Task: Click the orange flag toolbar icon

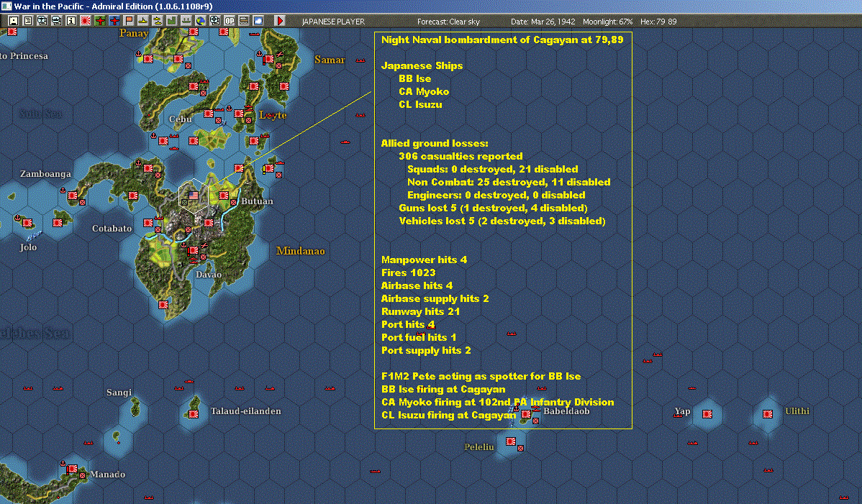Action: (129, 21)
